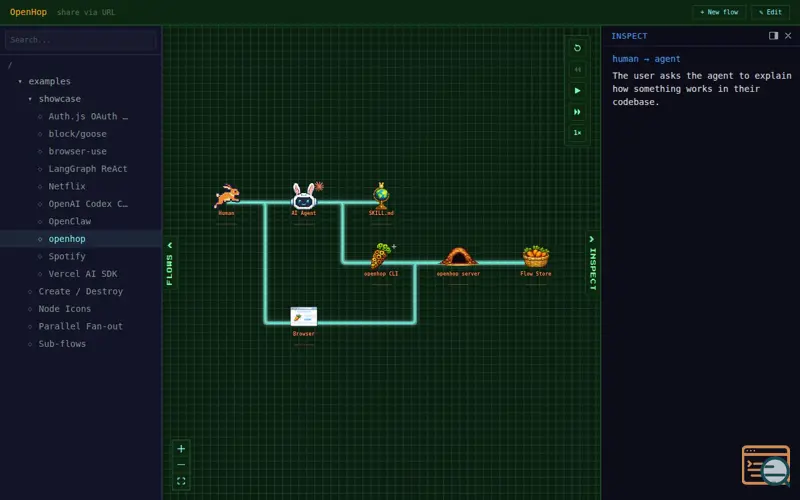
Task: Play the flow animation
Action: [578, 91]
